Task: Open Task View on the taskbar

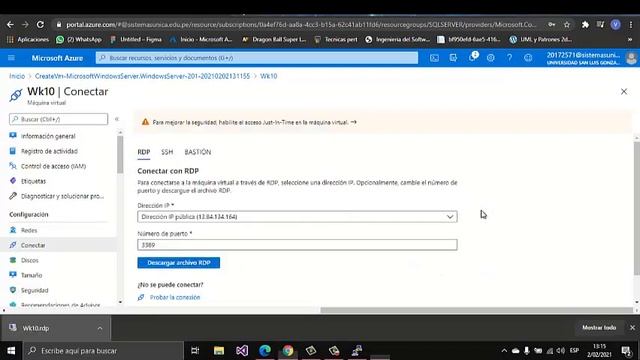Action: 195,351
